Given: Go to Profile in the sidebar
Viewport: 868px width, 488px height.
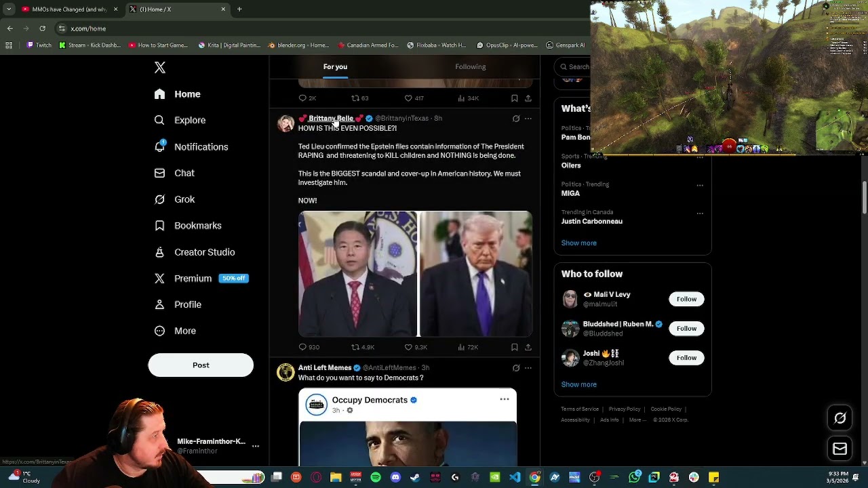Looking at the screenshot, I should [x=178, y=304].
